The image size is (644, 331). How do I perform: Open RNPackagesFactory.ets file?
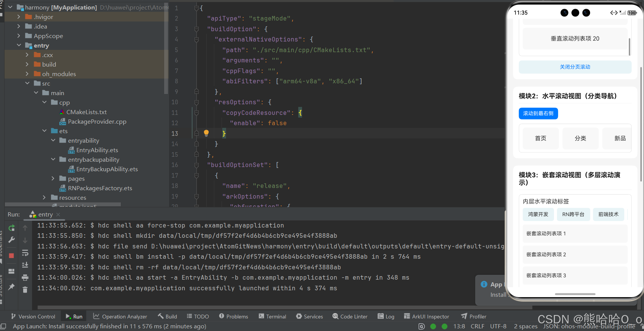[96, 188]
